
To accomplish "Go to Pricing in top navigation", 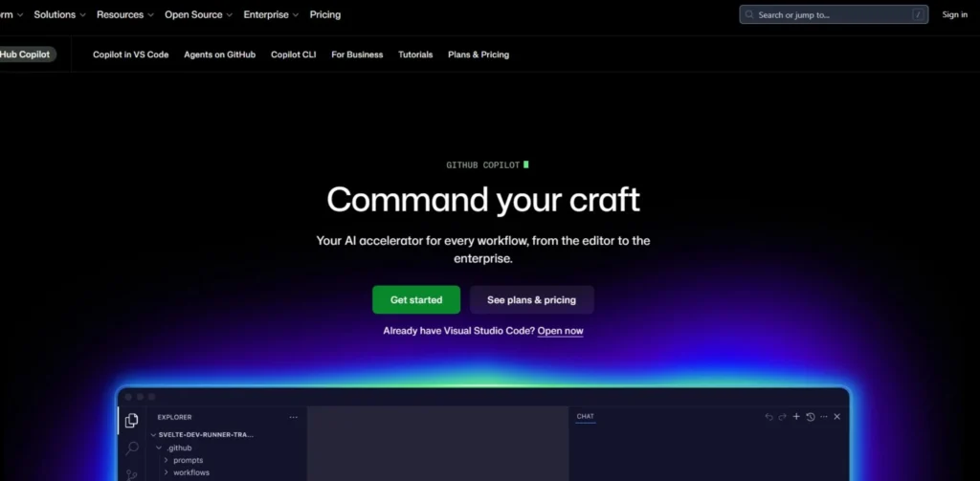I will (325, 14).
